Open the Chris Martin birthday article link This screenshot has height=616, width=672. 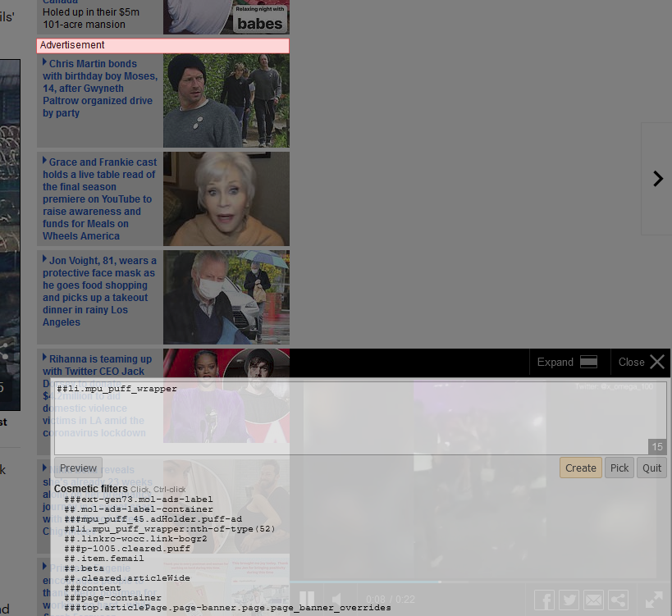[x=98, y=88]
